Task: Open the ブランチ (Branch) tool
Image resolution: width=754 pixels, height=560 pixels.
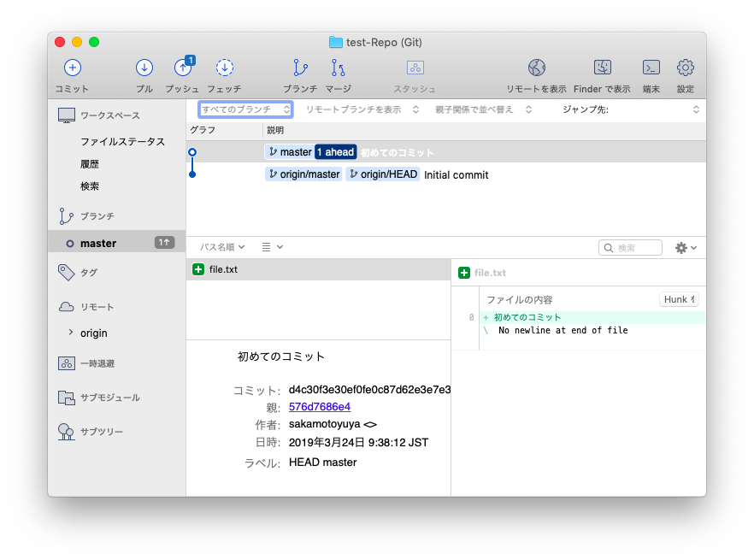Action: point(299,68)
